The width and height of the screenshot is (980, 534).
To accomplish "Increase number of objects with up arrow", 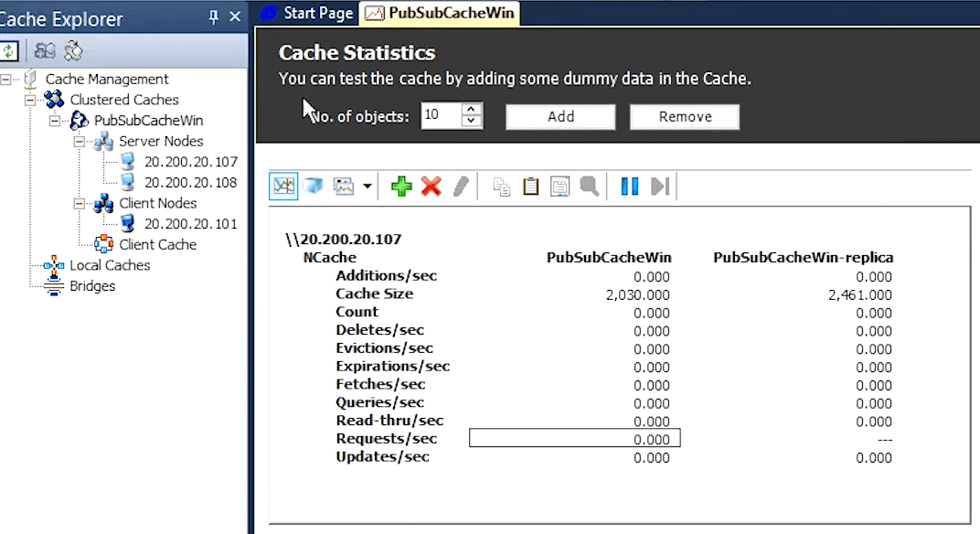I will point(471,110).
